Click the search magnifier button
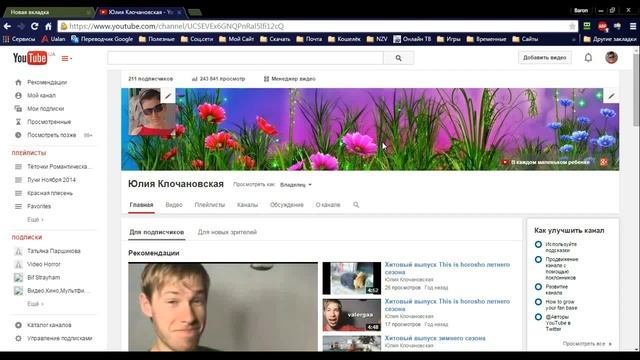 (398, 58)
